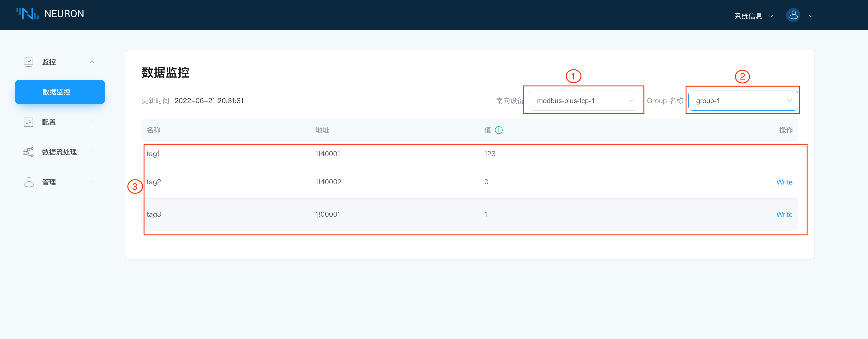Click the address 1!40001
868x339 pixels.
click(328, 154)
